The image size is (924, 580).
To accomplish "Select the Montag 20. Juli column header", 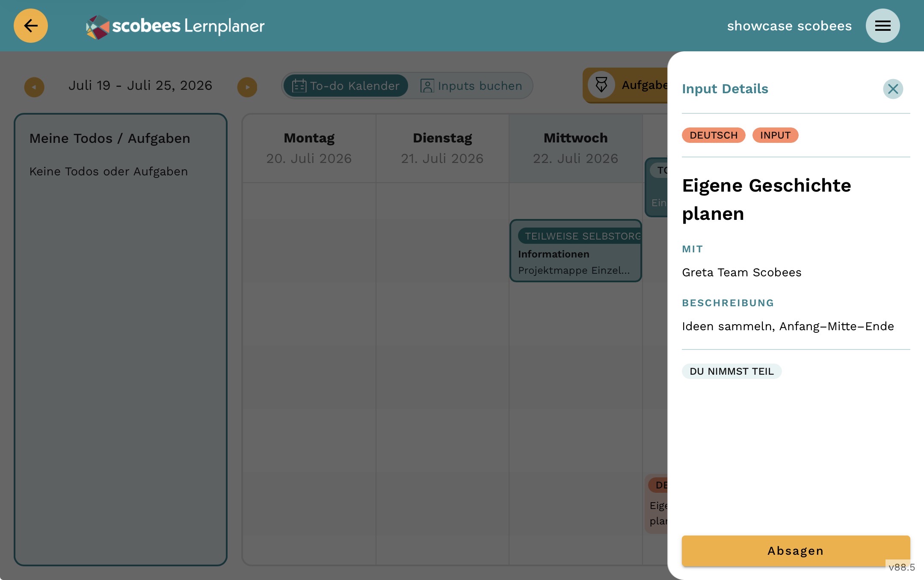I will [309, 148].
